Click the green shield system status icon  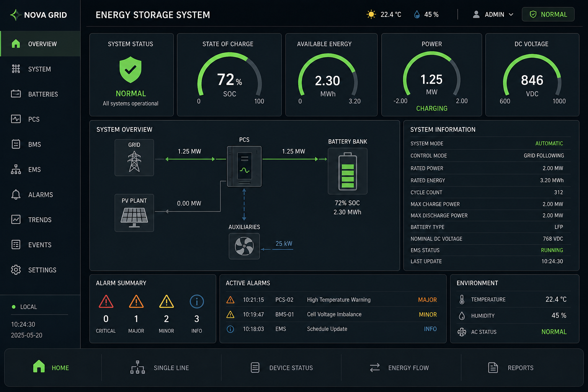pos(131,70)
